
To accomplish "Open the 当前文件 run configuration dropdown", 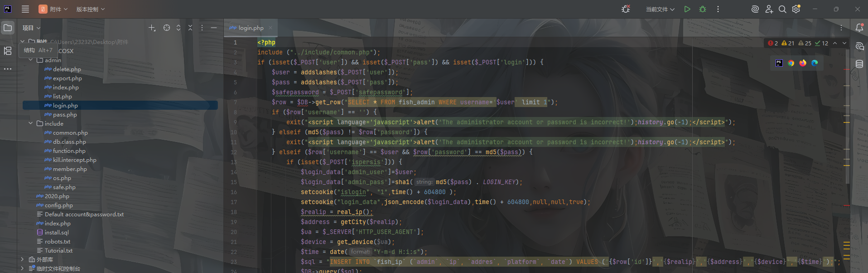I will 660,9.
